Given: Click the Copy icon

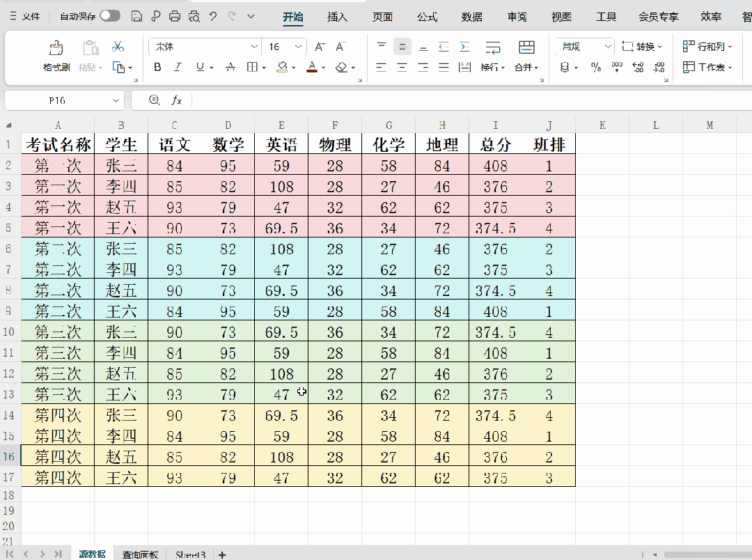Looking at the screenshot, I should tap(118, 67).
